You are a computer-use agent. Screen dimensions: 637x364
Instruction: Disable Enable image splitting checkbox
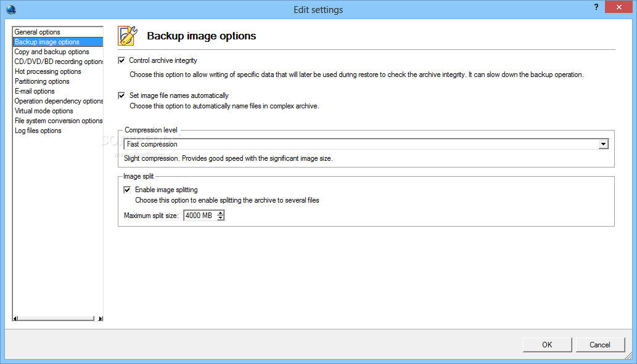[x=127, y=190]
